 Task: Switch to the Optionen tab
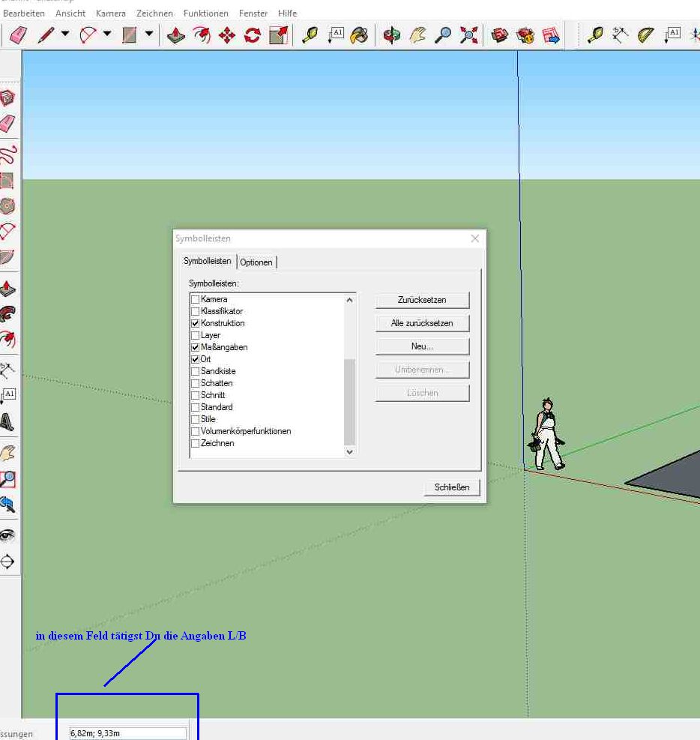[256, 262]
